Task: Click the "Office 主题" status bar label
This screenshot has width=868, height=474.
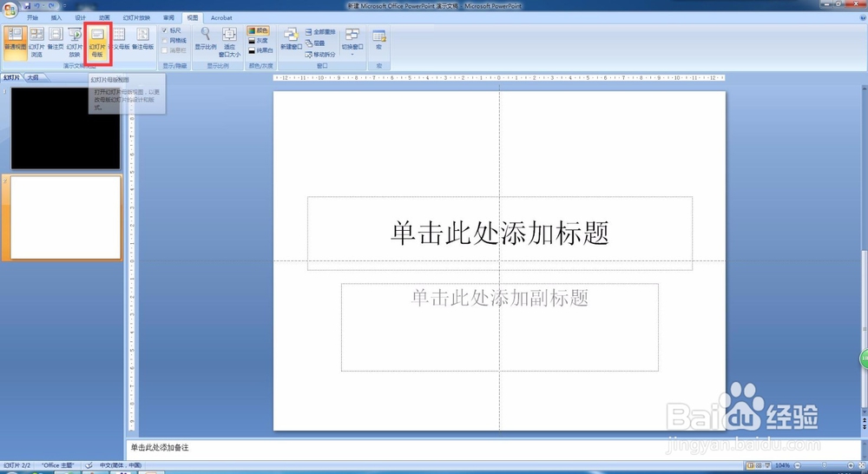Action: (57, 465)
